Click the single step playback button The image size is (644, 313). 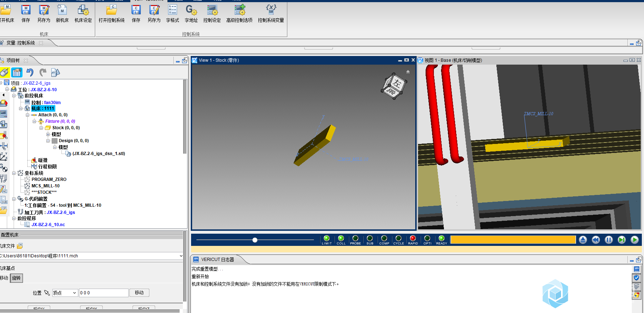point(622,240)
